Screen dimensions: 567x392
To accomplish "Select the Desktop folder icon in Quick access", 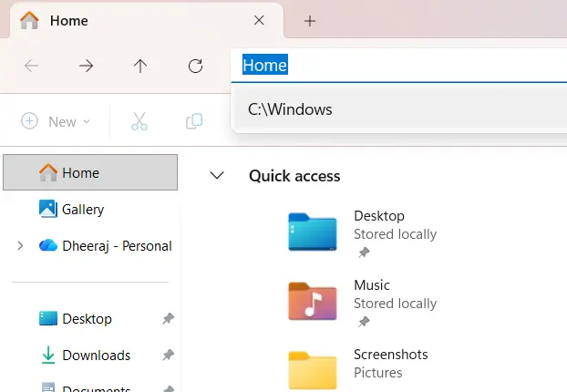I will click(313, 232).
